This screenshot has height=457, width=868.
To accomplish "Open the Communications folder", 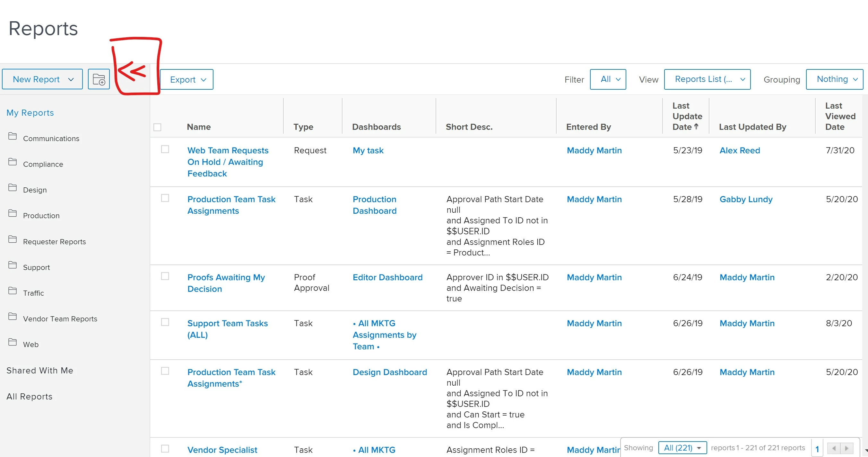I will point(51,139).
